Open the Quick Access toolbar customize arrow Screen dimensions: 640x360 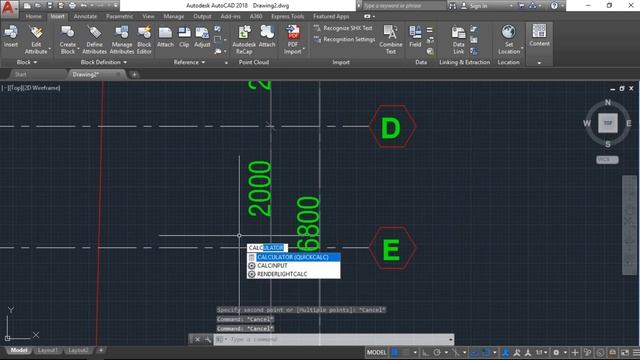click(116, 6)
